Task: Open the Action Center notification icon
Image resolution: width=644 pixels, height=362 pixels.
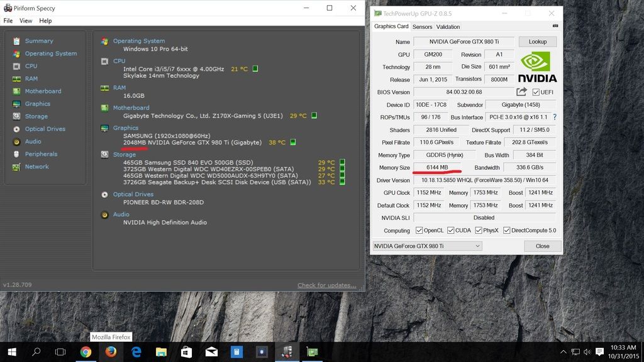Action: (599, 352)
